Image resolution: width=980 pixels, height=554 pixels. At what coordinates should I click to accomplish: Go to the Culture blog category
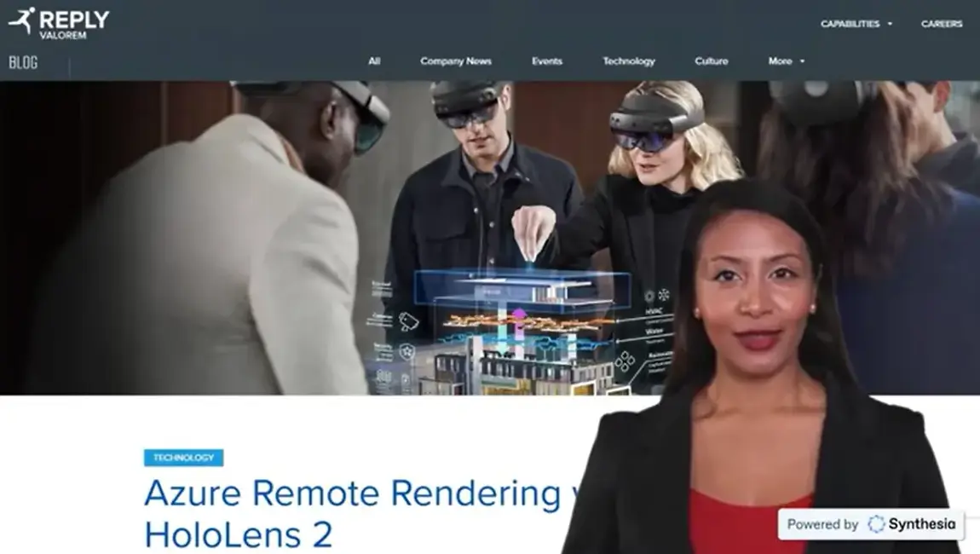(x=711, y=61)
